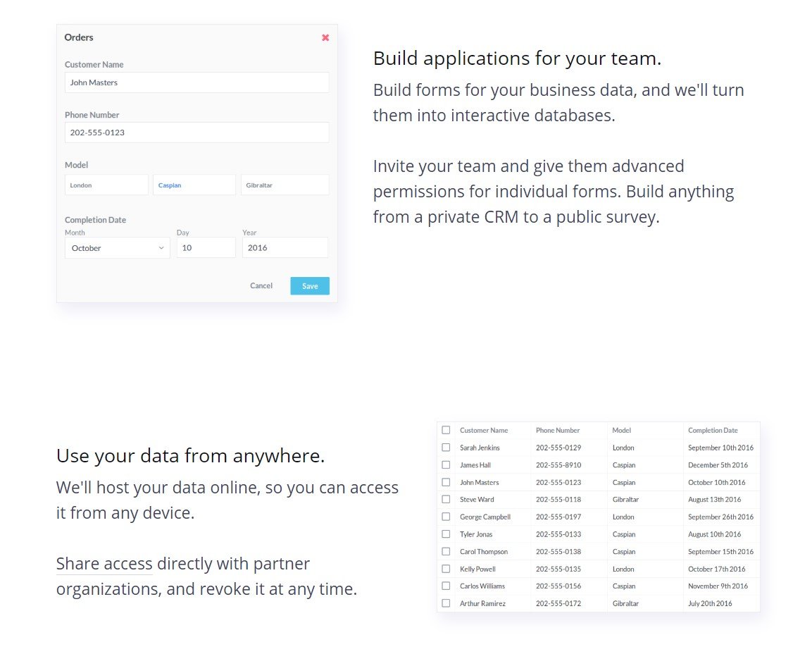Click the Completion Date column header
Viewport: 812px width, 647px height.
pyautogui.click(x=713, y=431)
